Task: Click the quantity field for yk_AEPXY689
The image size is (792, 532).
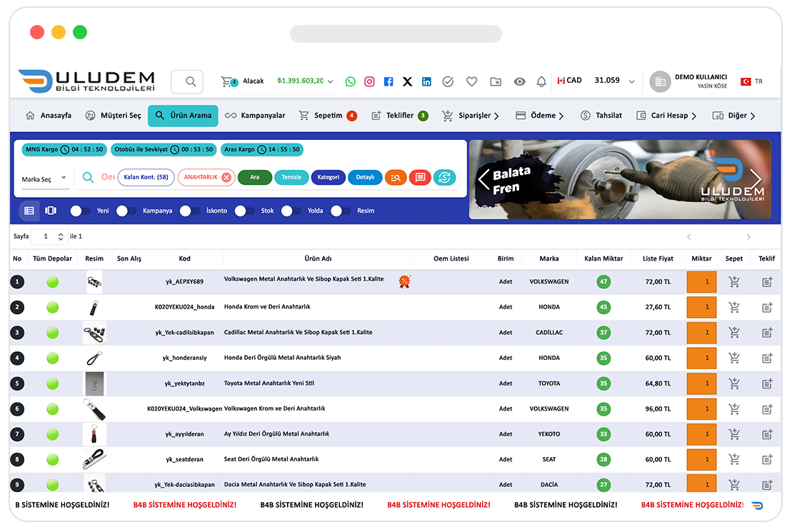Action: tap(701, 282)
